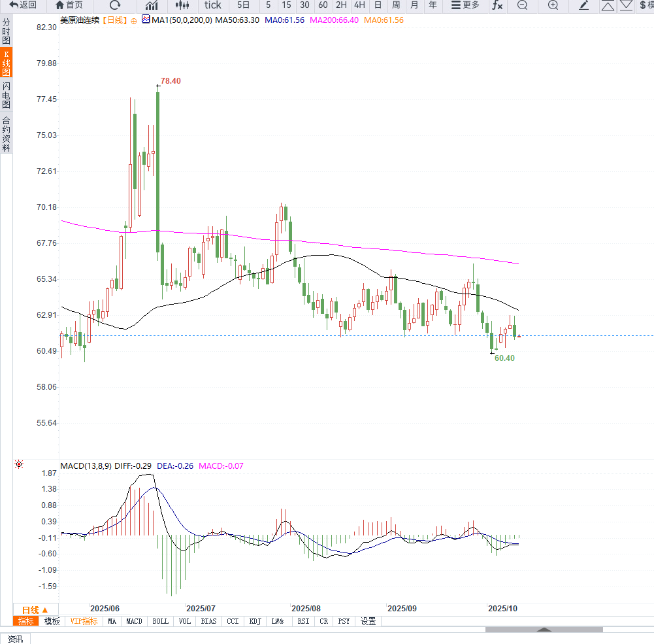
Task: Go back with the 返回 button
Action: pyautogui.click(x=23, y=5)
